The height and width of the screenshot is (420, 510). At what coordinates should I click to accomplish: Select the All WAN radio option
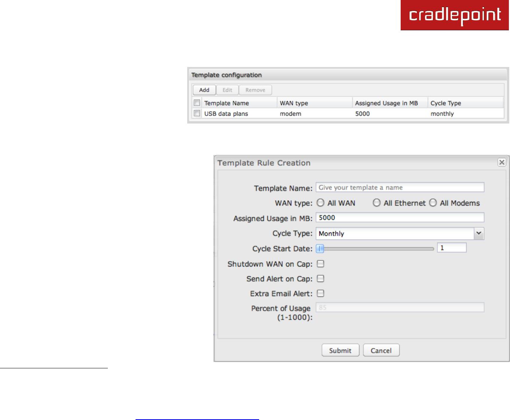(x=321, y=203)
